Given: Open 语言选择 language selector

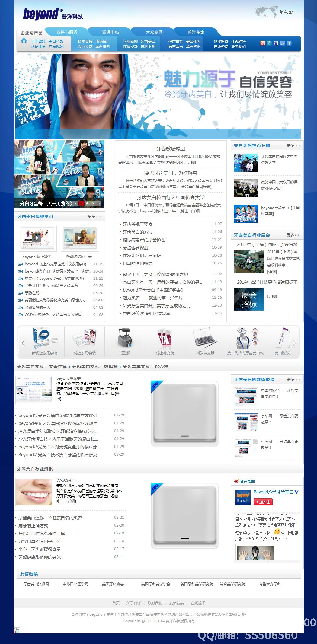Looking at the screenshot, I should tap(287, 12).
